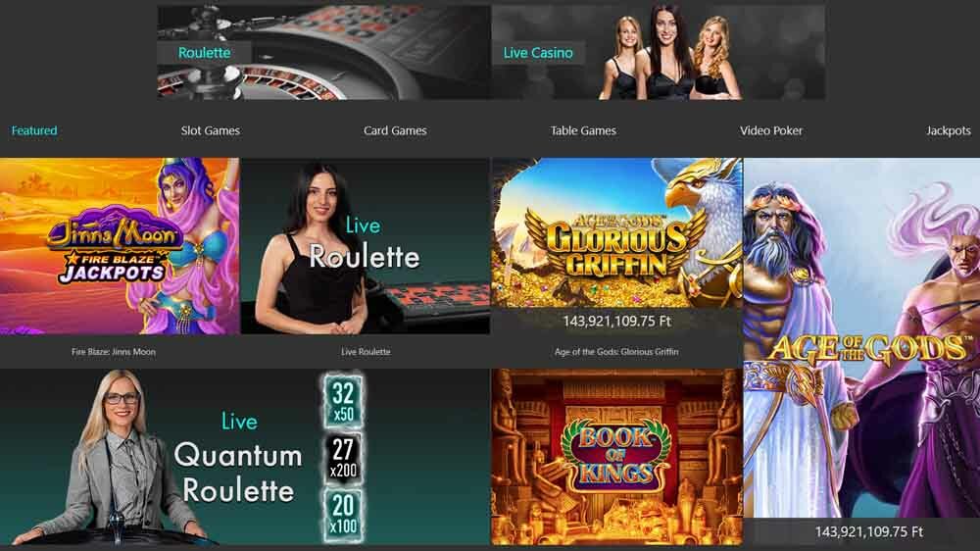Open the Book of Kings game
This screenshot has width=980, height=551.
click(616, 457)
